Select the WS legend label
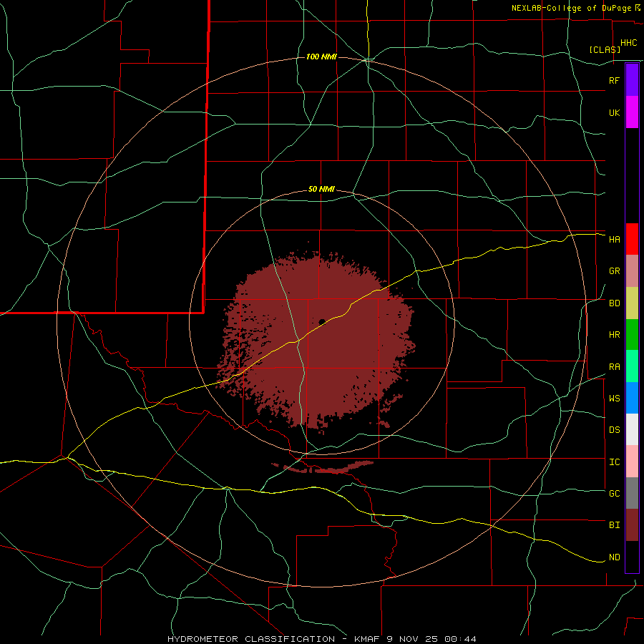644x644 pixels. pos(615,399)
